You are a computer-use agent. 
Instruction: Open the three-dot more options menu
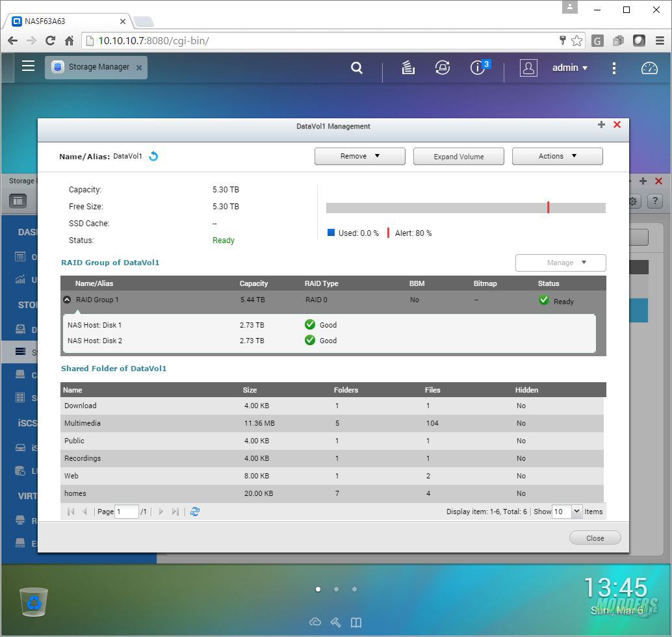tap(614, 68)
